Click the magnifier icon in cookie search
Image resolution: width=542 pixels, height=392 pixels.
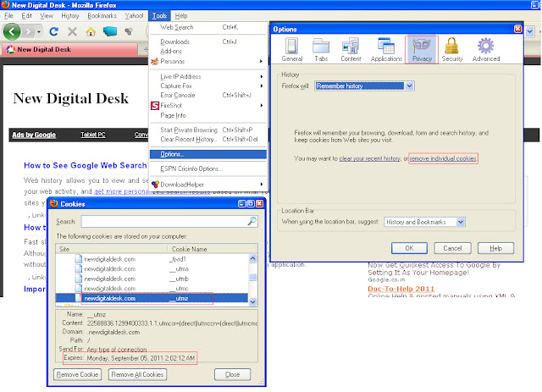click(252, 221)
